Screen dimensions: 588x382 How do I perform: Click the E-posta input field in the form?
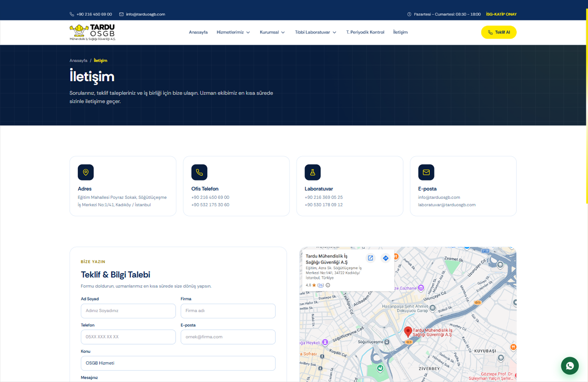pos(228,337)
